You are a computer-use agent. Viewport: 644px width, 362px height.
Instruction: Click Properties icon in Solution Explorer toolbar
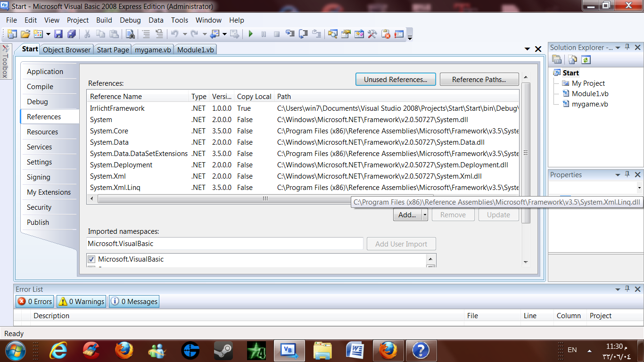[x=557, y=59]
